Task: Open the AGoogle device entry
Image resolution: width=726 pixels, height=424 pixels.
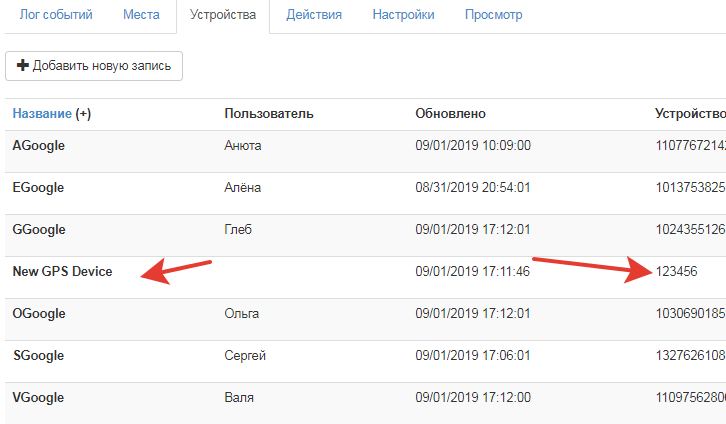Action: 38,145
